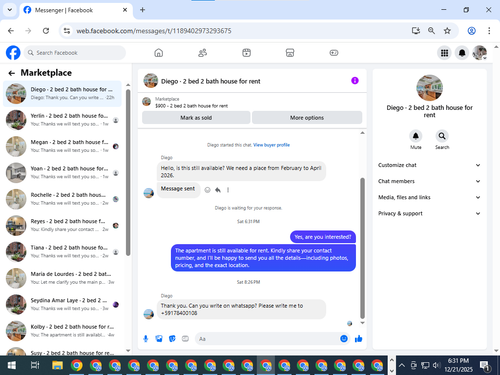Viewport: 500px width, 375px height.
Task: Expand Media, files and links section
Action: pos(429,197)
